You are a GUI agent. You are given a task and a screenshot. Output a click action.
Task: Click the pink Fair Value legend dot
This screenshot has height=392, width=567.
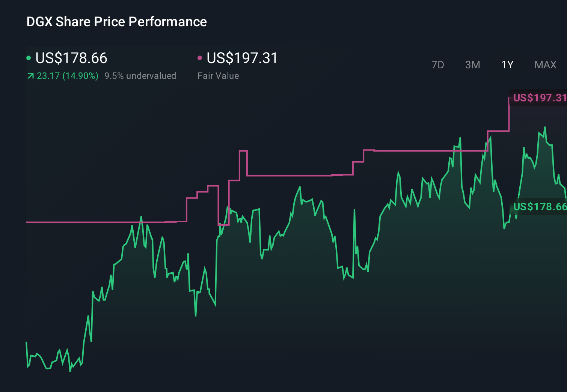[x=200, y=58]
